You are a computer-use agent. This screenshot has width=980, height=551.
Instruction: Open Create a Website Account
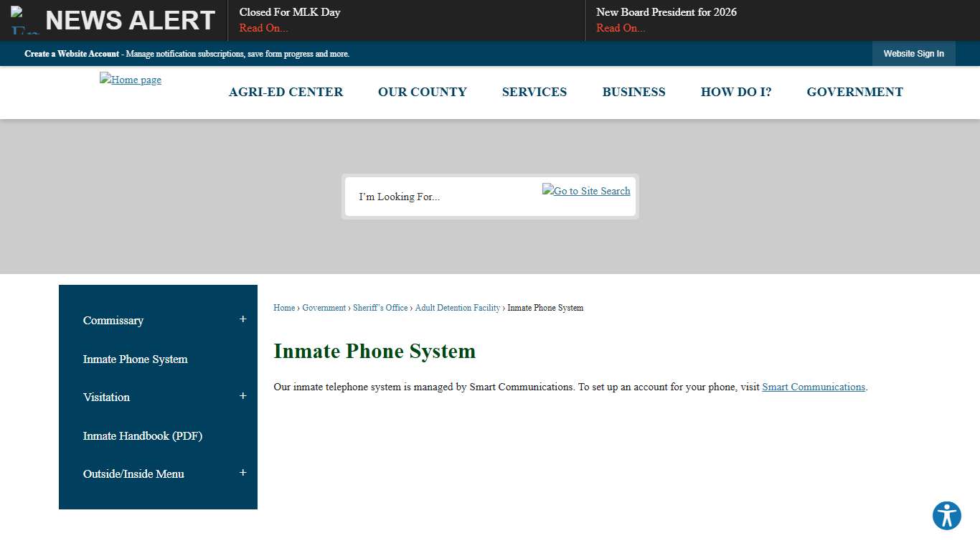tap(72, 54)
